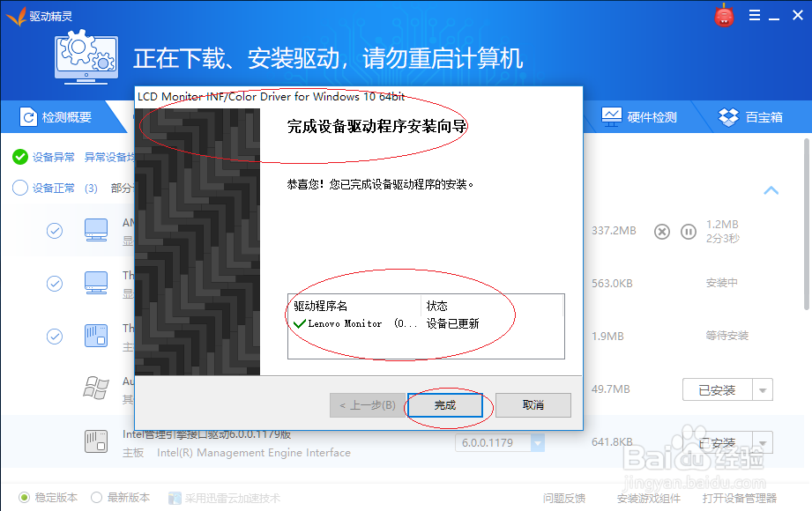Select the 最新版本 radio button
This screenshot has height=511, width=812.
(x=94, y=497)
